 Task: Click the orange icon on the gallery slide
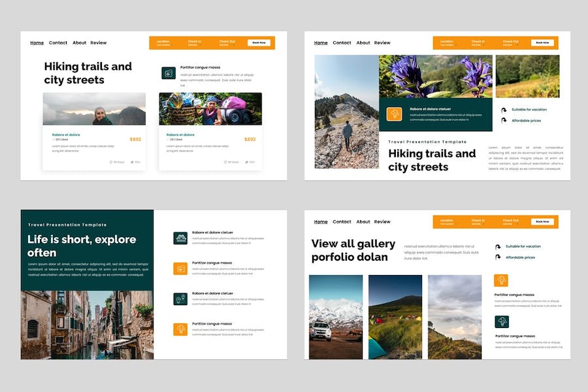click(x=501, y=280)
